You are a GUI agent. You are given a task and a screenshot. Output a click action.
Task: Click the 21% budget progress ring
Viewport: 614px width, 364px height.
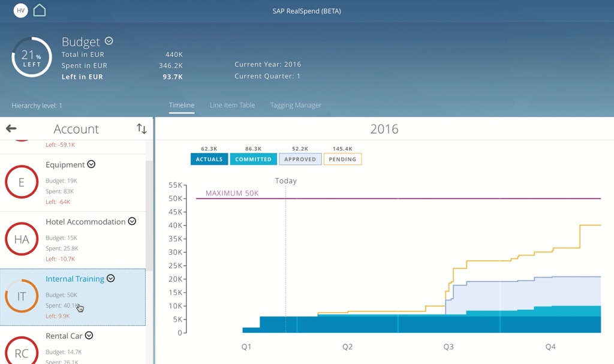coord(31,57)
